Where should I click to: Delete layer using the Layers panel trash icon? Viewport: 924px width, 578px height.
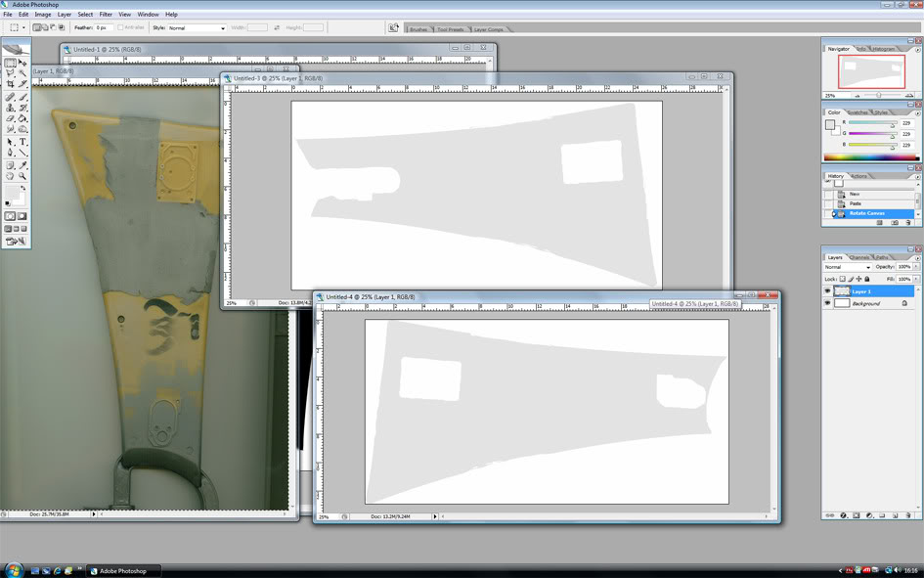click(908, 515)
